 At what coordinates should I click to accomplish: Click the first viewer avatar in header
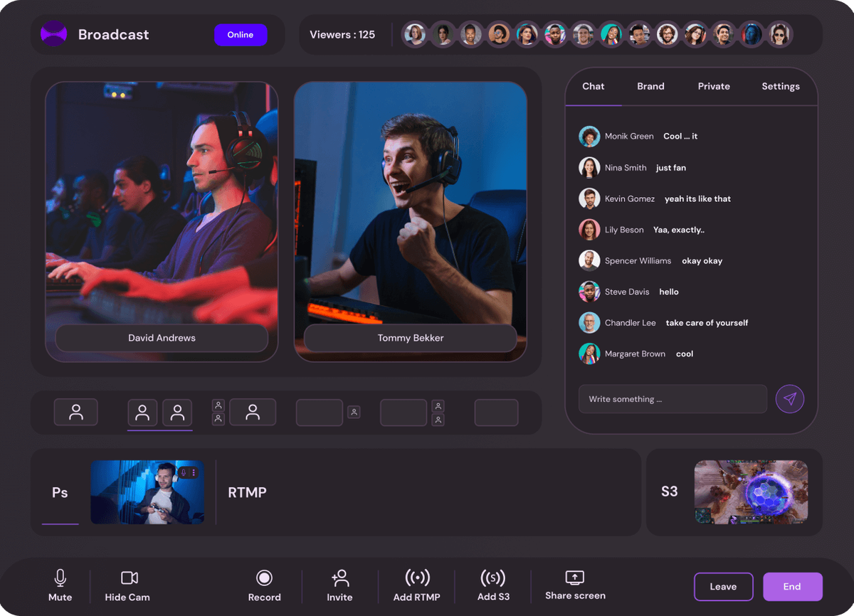tap(415, 34)
